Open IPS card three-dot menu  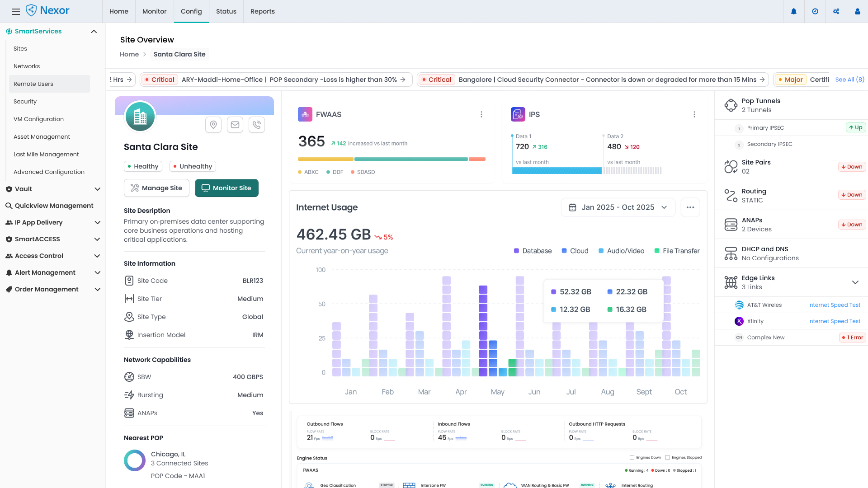694,115
